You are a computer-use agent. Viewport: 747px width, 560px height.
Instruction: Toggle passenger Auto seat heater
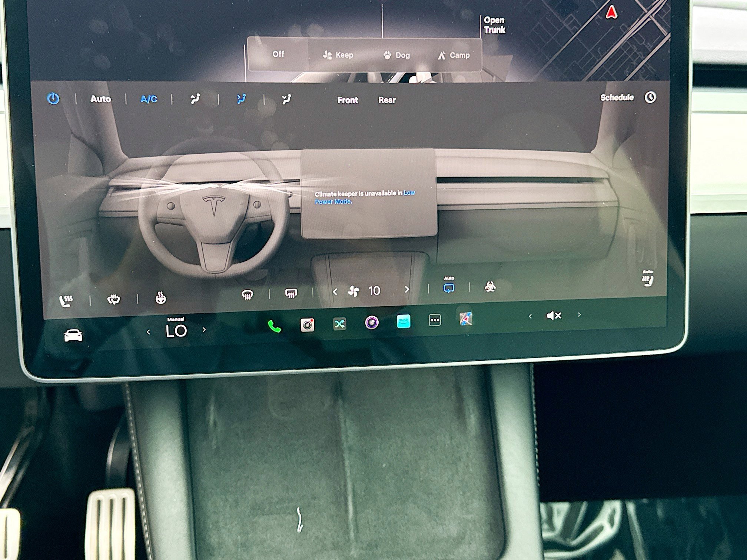click(648, 278)
